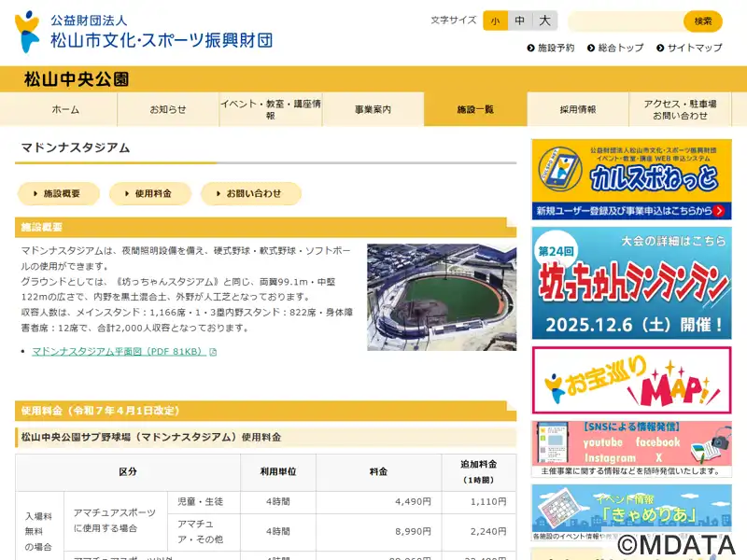Viewport: 747px width, 560px height.
Task: Click the stadium aerial photo
Action: coord(442,297)
